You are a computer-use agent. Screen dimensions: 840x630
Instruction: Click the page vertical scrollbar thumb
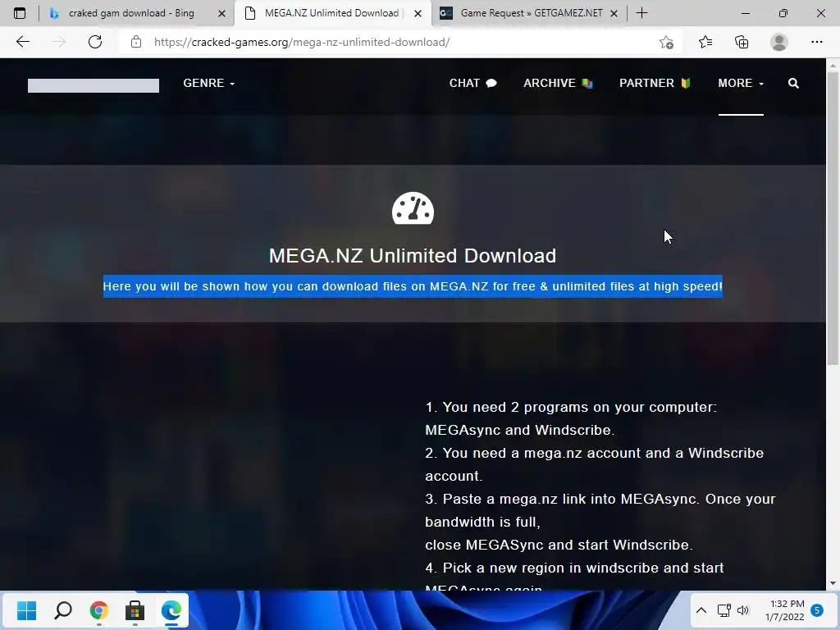[833, 218]
